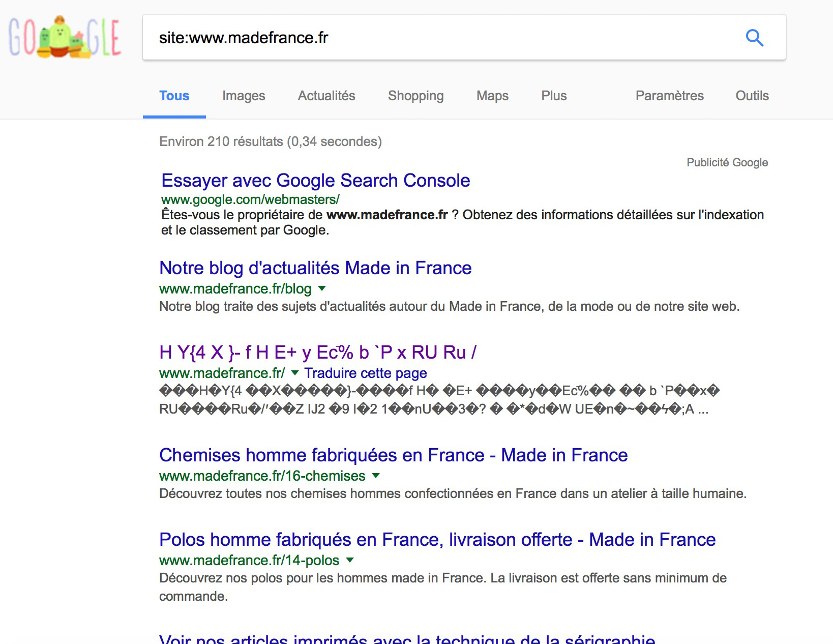Click the 'Découvrez nos polos pour les hommes' snippet
The image size is (833, 644).
click(x=443, y=587)
